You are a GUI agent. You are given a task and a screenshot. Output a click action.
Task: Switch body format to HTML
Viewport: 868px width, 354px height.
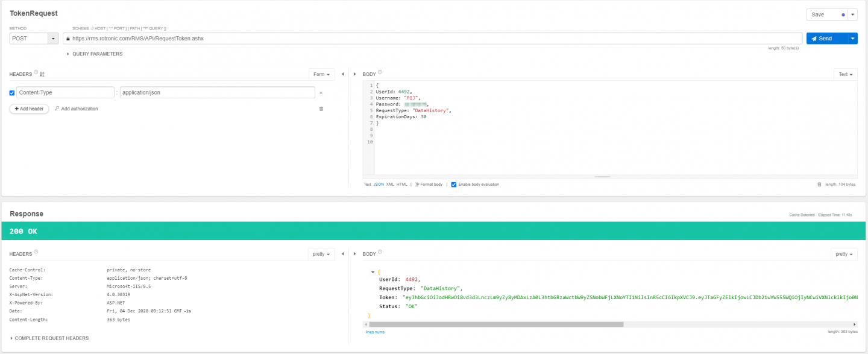coord(401,185)
